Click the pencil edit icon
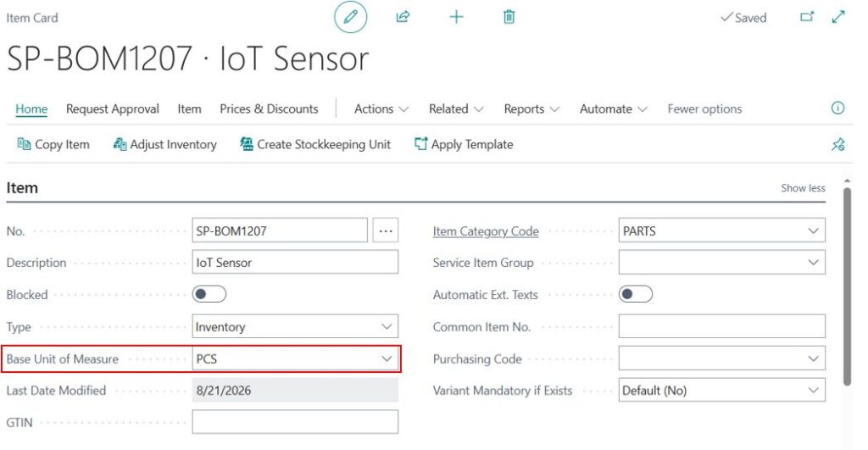 pyautogui.click(x=350, y=17)
